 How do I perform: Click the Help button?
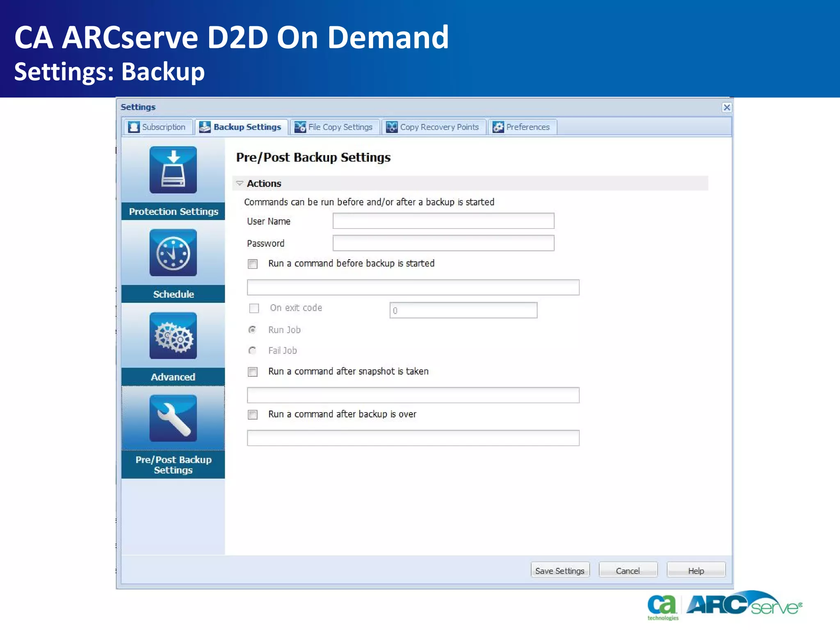[x=696, y=571]
